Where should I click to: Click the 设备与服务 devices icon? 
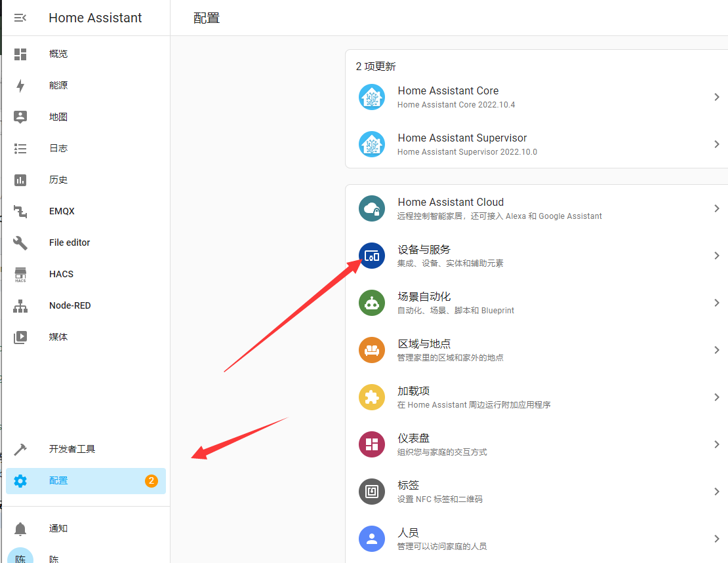(x=371, y=256)
